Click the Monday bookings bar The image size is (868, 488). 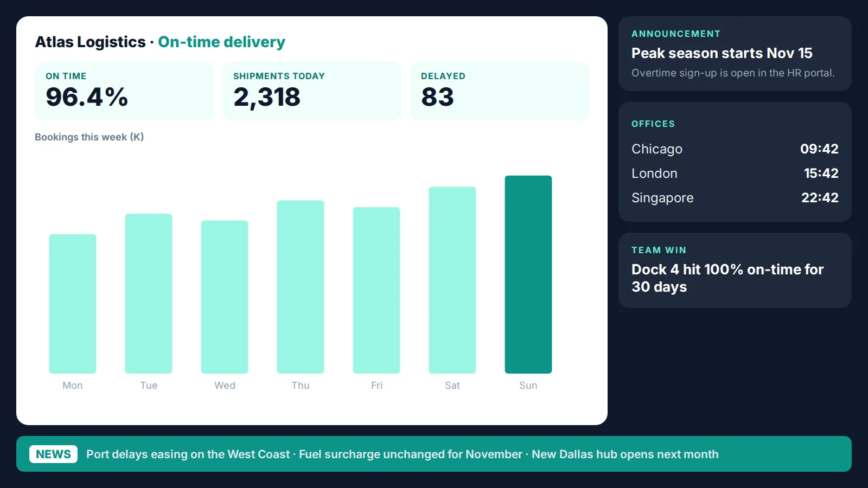73,304
